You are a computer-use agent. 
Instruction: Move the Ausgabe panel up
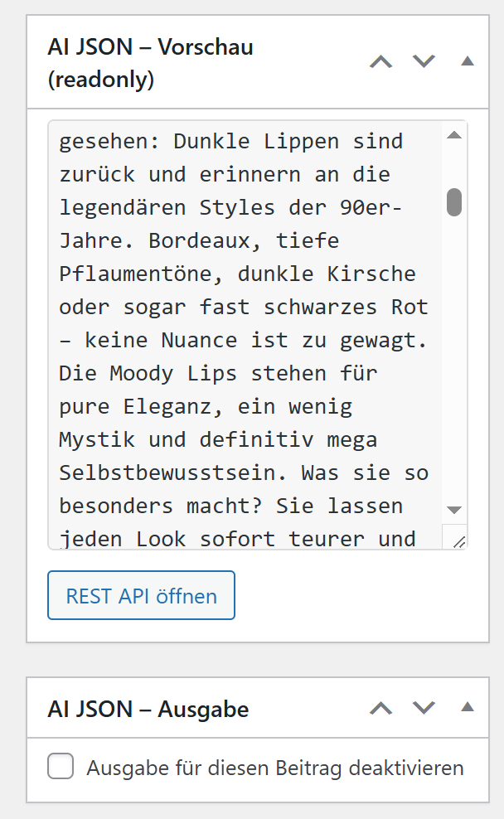coord(380,708)
